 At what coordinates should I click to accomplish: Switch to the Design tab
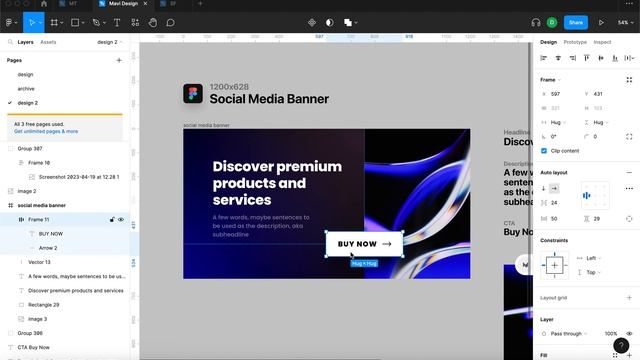(548, 42)
